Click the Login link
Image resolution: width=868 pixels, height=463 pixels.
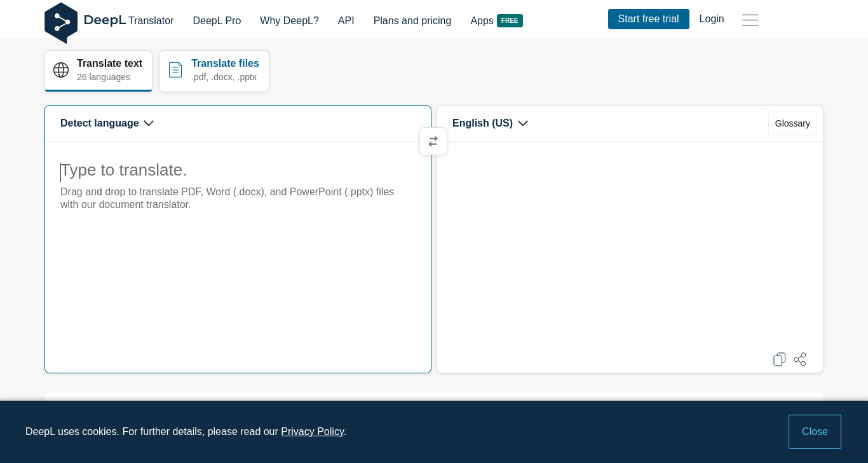pyautogui.click(x=712, y=19)
